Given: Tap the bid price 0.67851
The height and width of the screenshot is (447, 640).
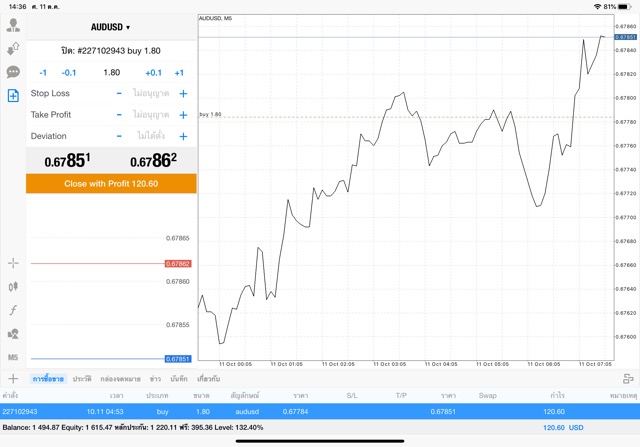Looking at the screenshot, I should 67,160.
